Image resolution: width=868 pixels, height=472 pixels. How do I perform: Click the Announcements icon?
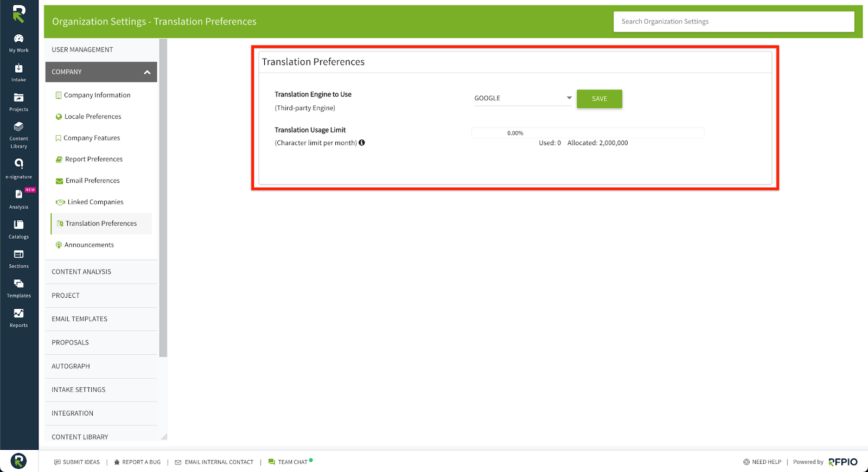click(59, 245)
